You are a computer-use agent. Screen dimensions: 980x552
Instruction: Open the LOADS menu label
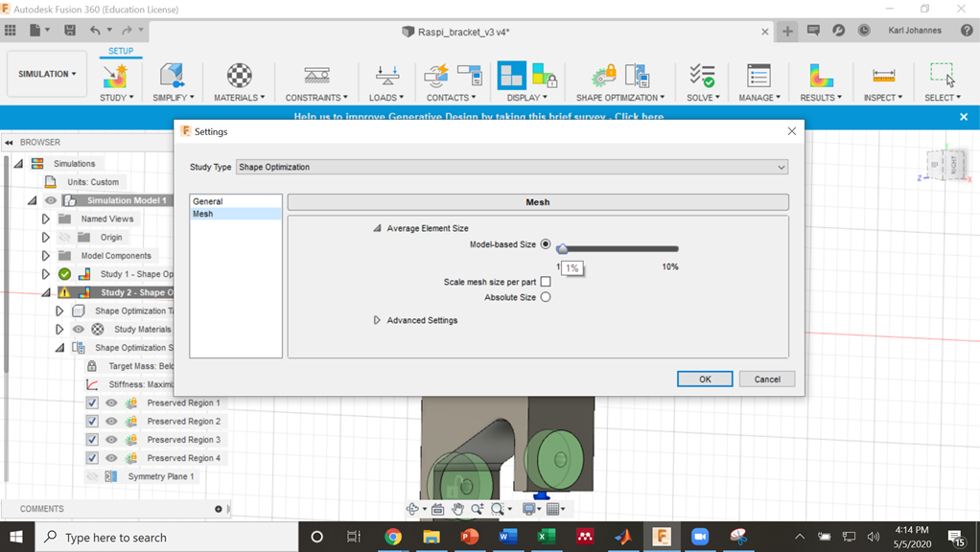[386, 98]
